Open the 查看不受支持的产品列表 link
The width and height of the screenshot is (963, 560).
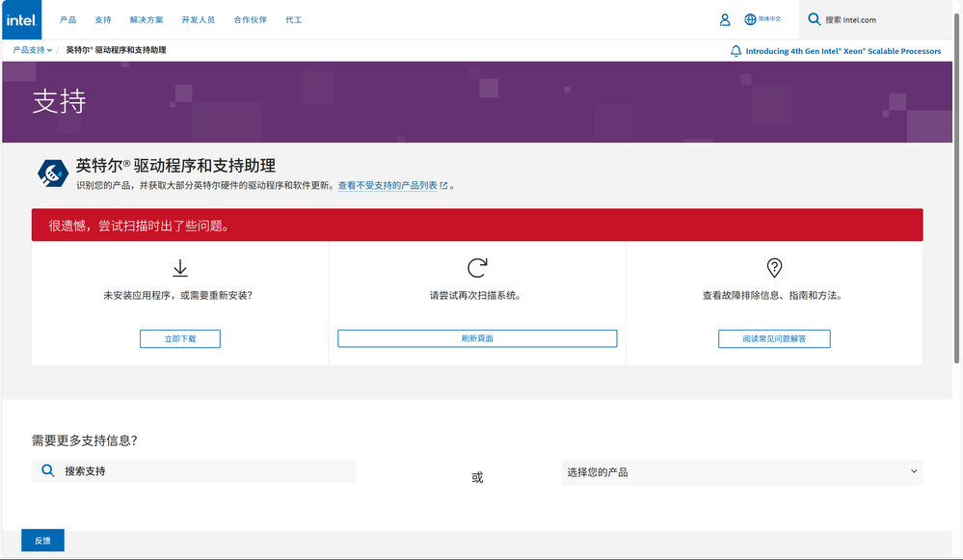click(x=388, y=185)
